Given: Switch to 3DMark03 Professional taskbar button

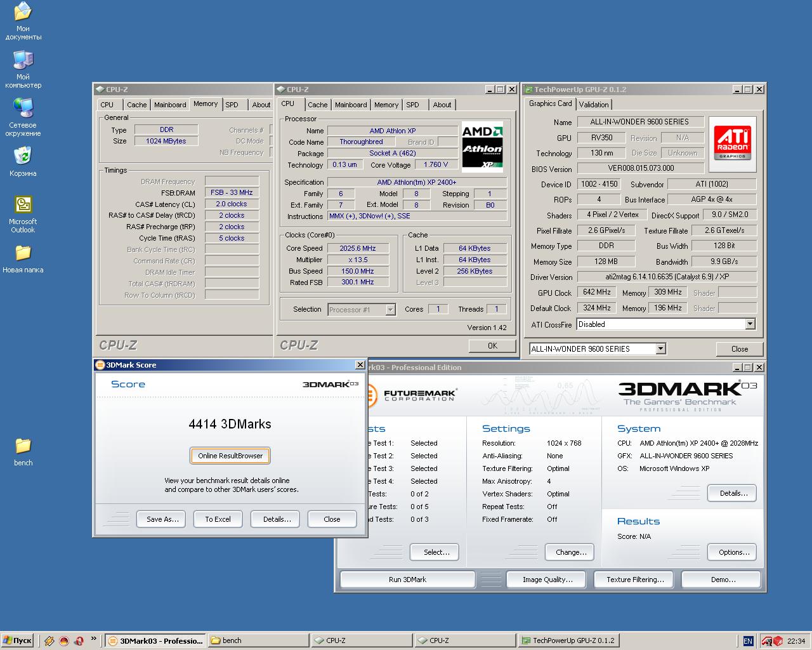Looking at the screenshot, I should [x=155, y=640].
